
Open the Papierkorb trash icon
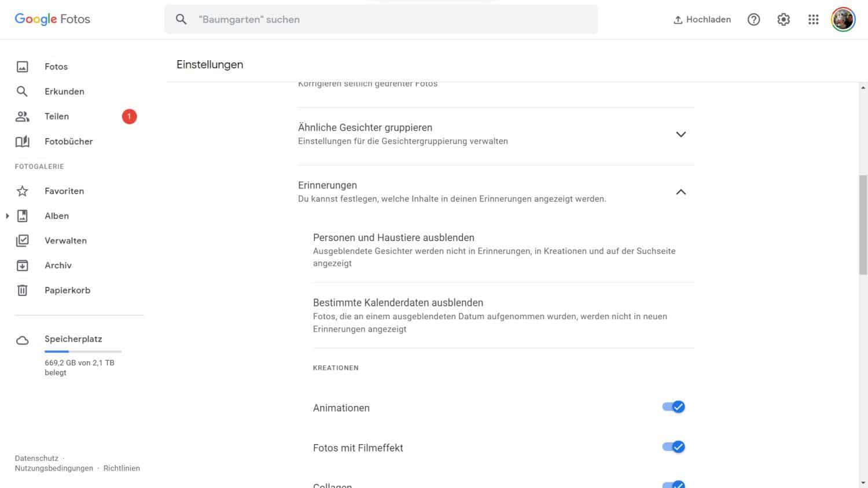[x=23, y=290]
